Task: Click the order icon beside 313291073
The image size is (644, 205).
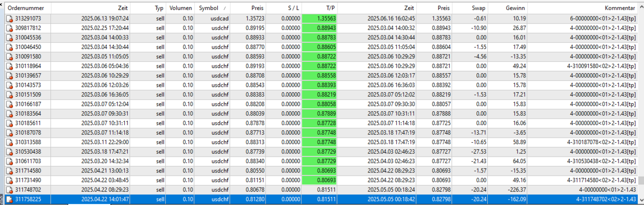Action: point(9,18)
